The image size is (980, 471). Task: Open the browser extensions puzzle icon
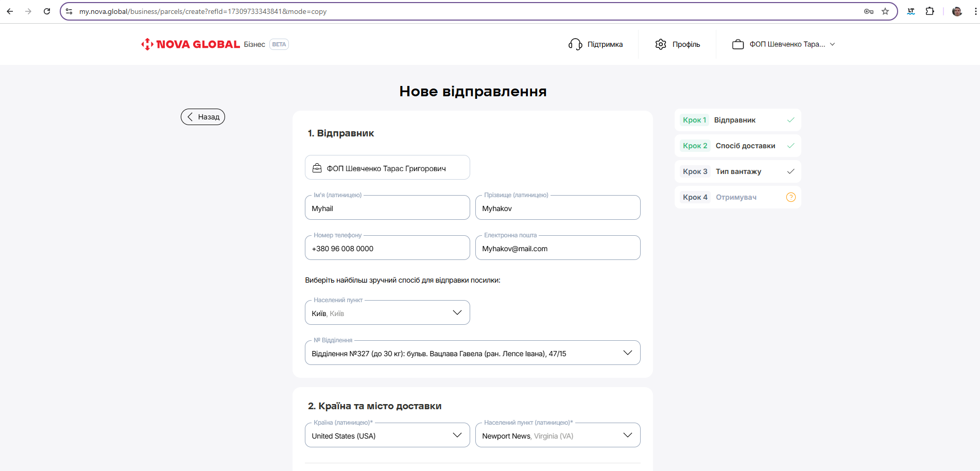pyautogui.click(x=930, y=11)
